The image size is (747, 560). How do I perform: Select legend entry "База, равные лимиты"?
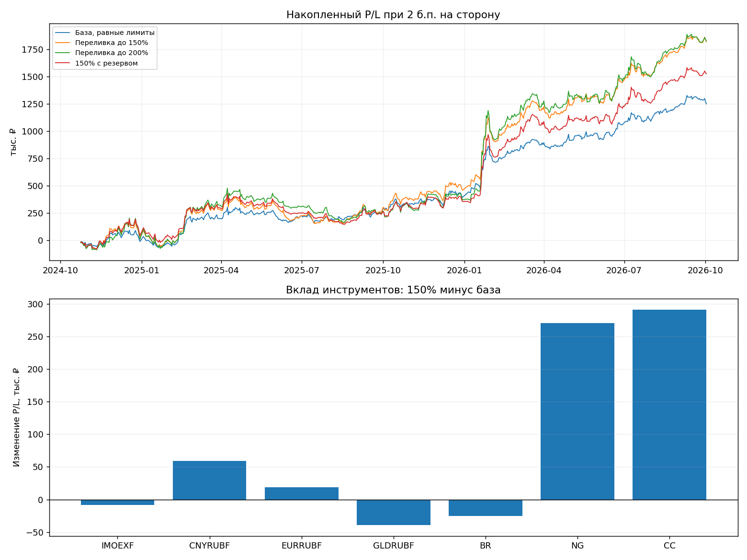point(115,33)
